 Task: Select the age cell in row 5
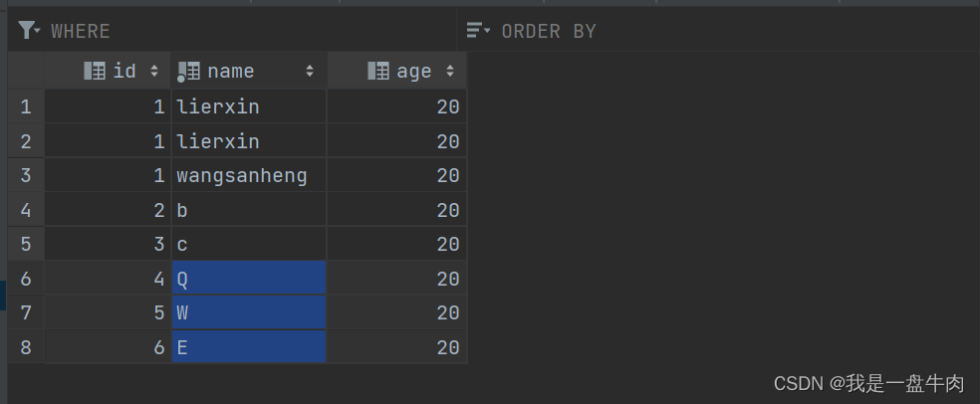(396, 244)
